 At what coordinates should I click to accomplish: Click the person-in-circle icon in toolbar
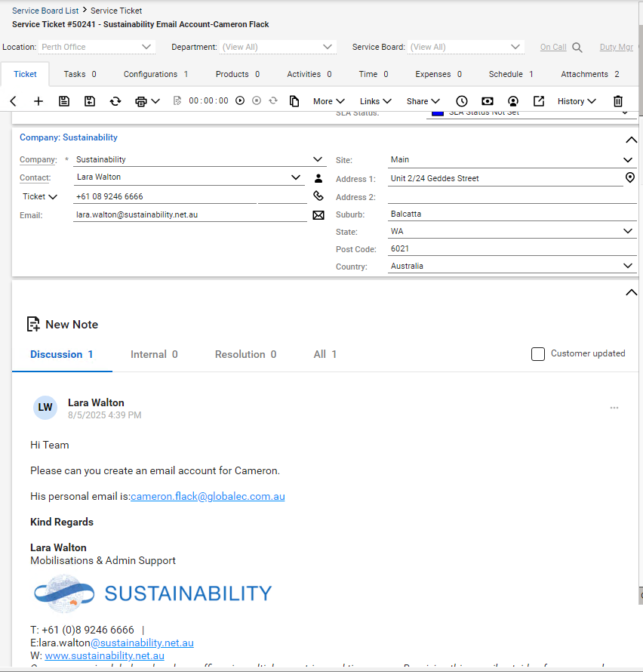(513, 101)
